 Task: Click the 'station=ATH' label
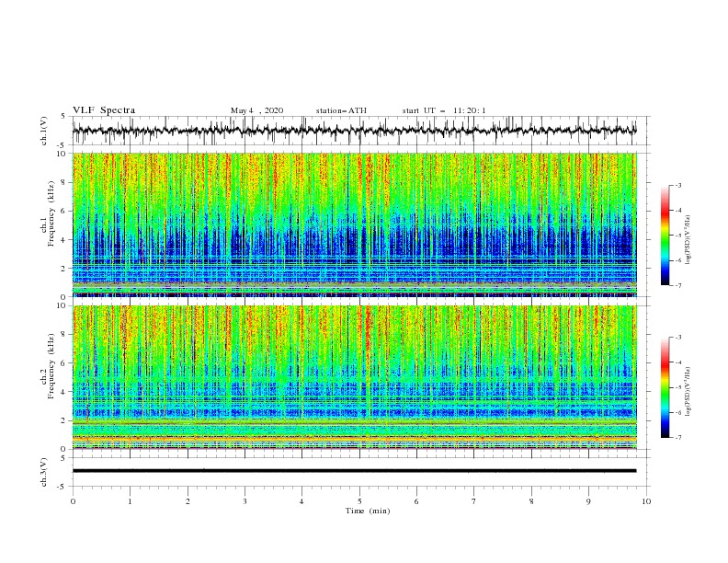pyautogui.click(x=341, y=110)
